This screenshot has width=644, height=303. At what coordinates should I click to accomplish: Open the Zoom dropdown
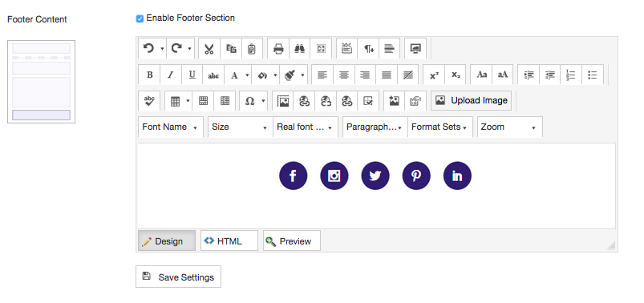(x=510, y=127)
